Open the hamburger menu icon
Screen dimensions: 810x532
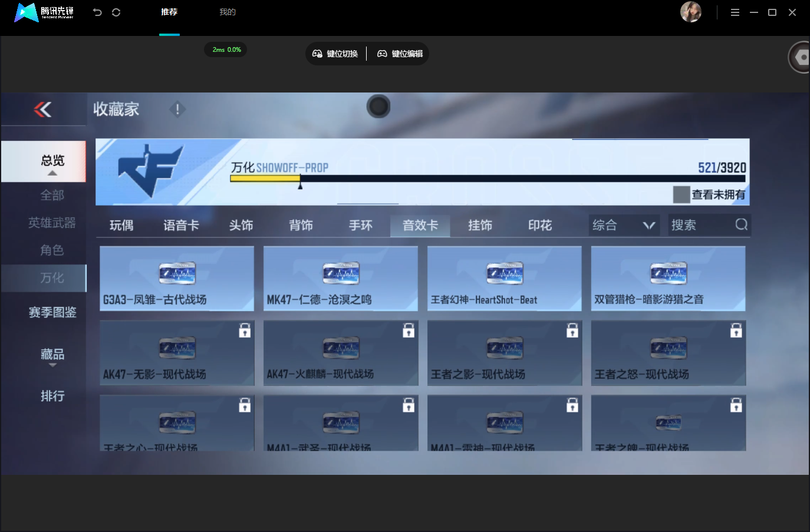point(735,12)
